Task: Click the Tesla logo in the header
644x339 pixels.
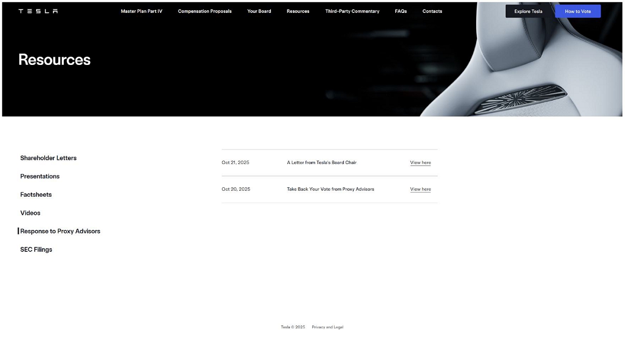Action: pyautogui.click(x=38, y=11)
